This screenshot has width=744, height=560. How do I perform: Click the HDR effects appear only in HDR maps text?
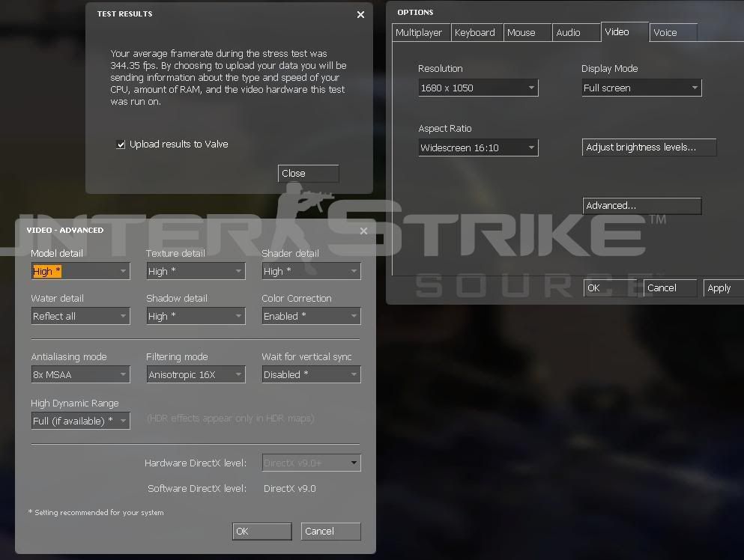coord(230,419)
